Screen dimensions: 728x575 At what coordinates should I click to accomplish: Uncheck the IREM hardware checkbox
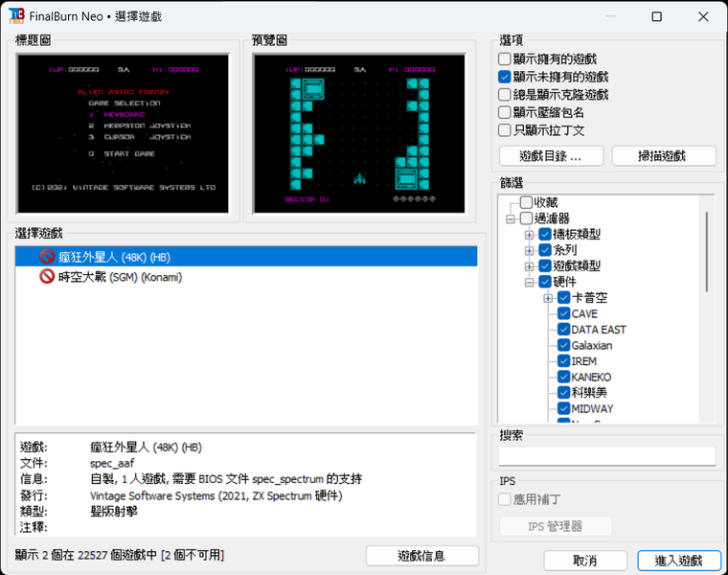(x=563, y=361)
